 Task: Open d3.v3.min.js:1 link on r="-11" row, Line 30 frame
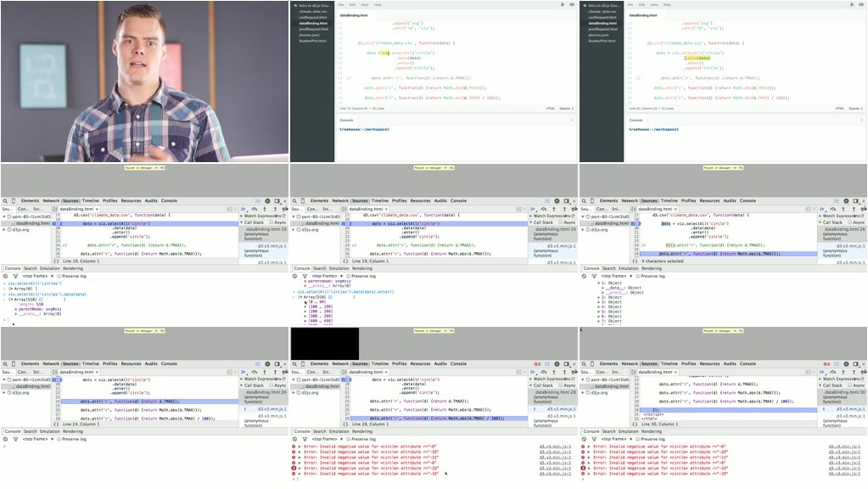[844, 458]
